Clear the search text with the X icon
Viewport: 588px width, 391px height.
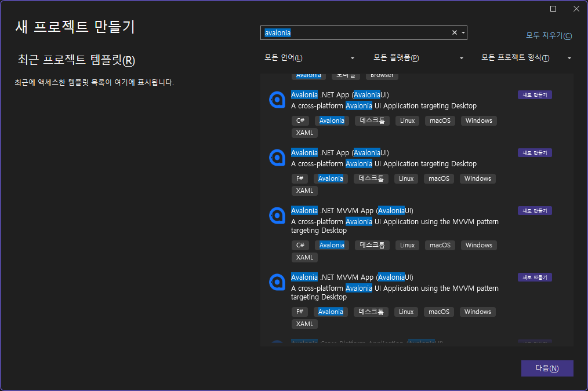[455, 32]
